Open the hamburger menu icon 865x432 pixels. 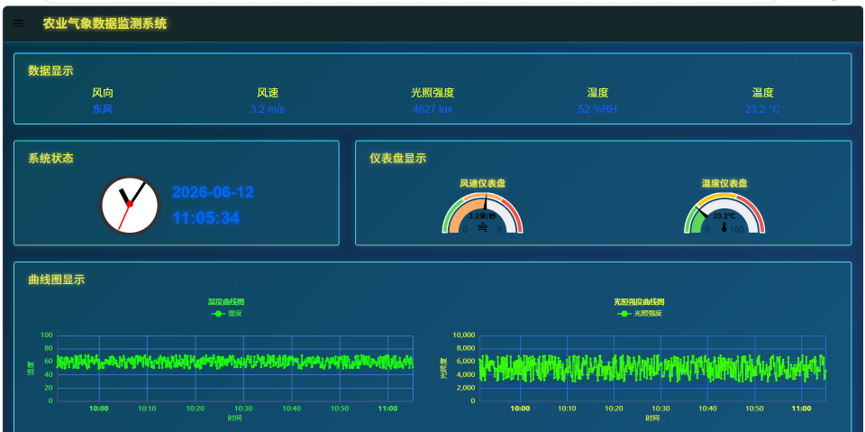18,24
